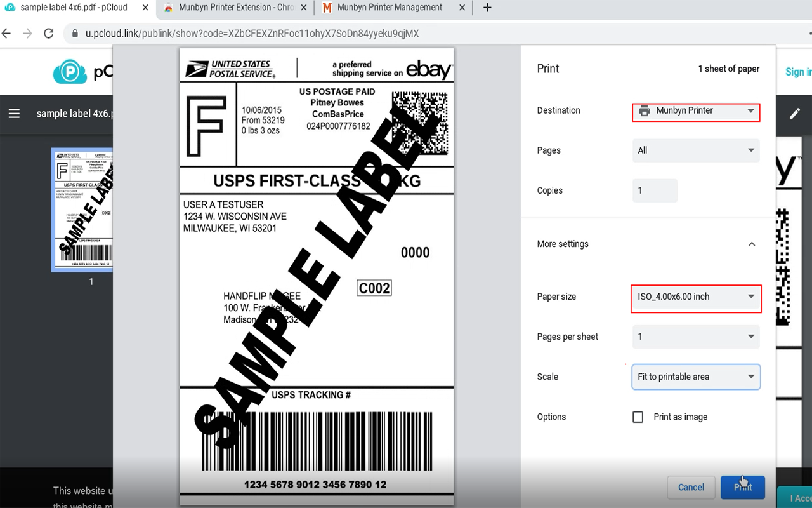Select the page 1 thumbnail in sidebar
The height and width of the screenshot is (508, 812).
pos(82,210)
